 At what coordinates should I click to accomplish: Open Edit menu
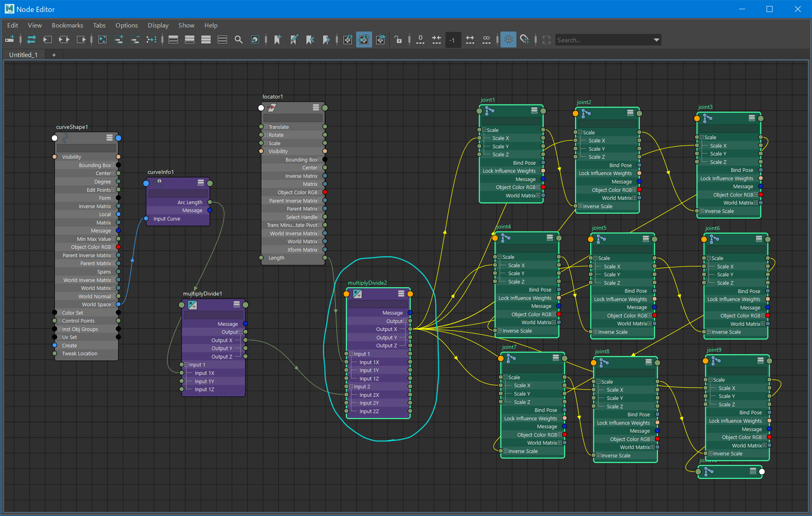12,25
